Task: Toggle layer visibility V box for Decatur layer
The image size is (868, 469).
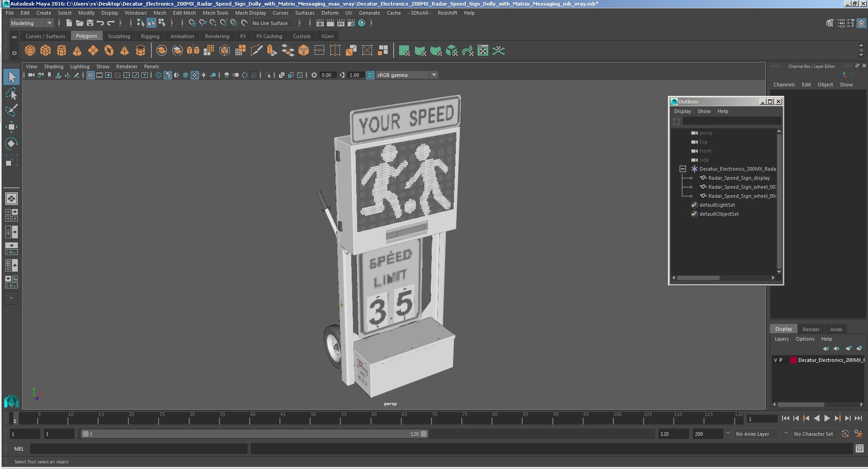Action: coord(775,360)
